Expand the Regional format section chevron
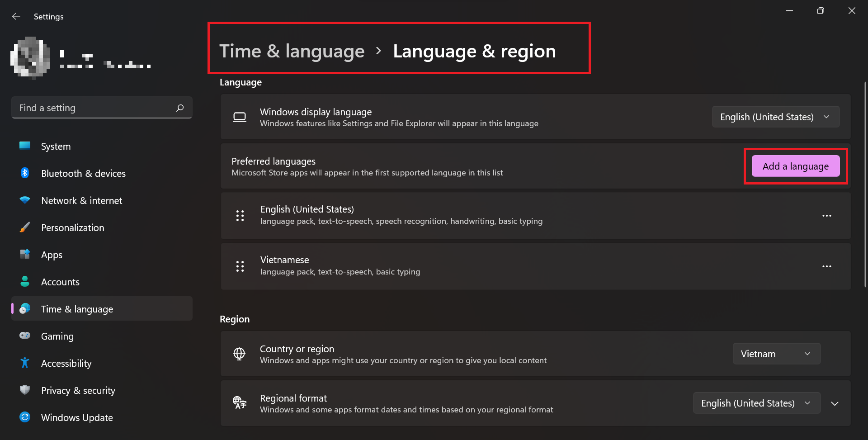 point(835,403)
